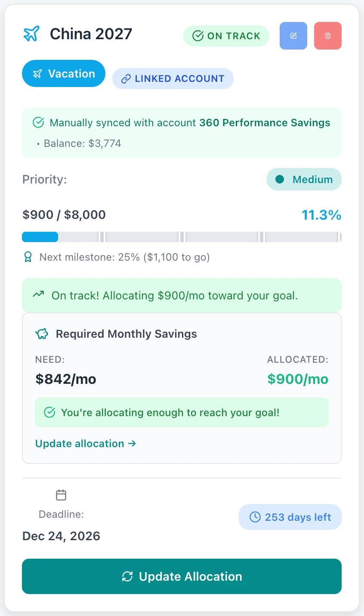The image size is (364, 616).
Task: Expand the Required Monthly Savings panel
Action: (182, 387)
